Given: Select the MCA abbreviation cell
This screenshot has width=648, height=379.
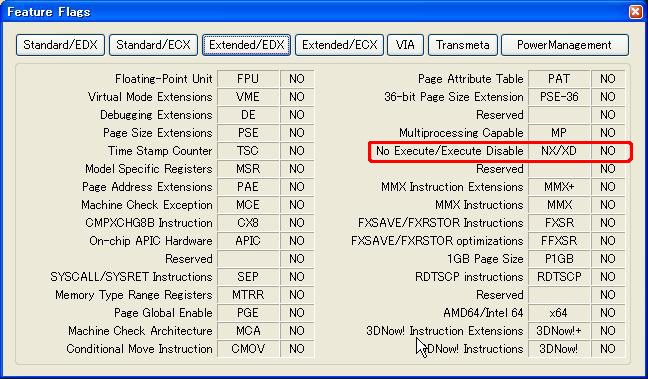Looking at the screenshot, I should point(248,331).
